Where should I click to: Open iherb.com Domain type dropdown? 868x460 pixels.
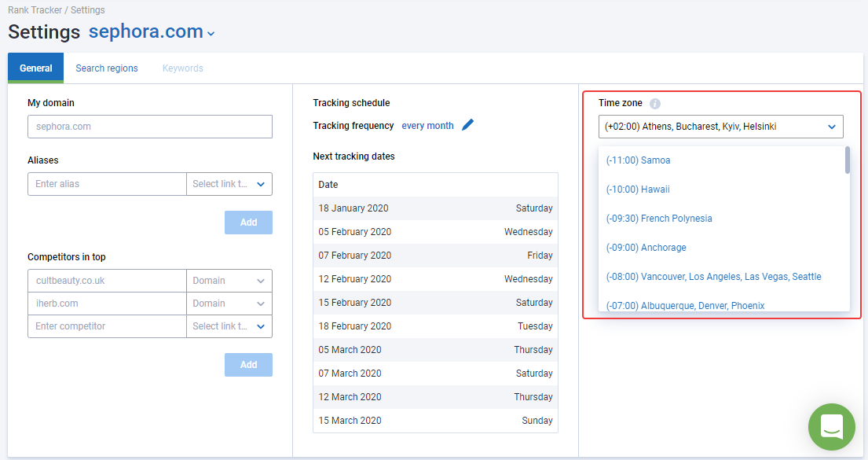pos(229,304)
